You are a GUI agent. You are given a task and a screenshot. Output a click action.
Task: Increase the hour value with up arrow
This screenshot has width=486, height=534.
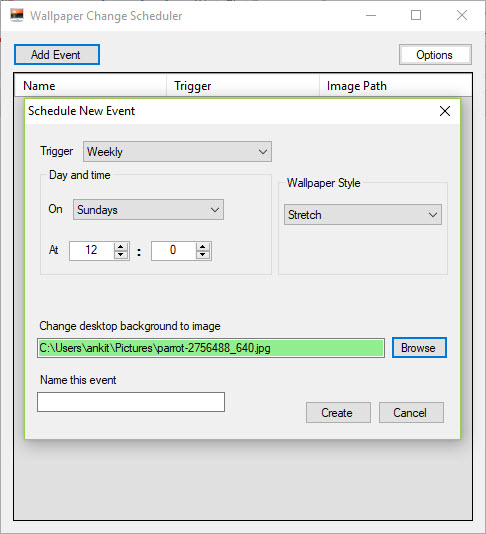(121, 247)
